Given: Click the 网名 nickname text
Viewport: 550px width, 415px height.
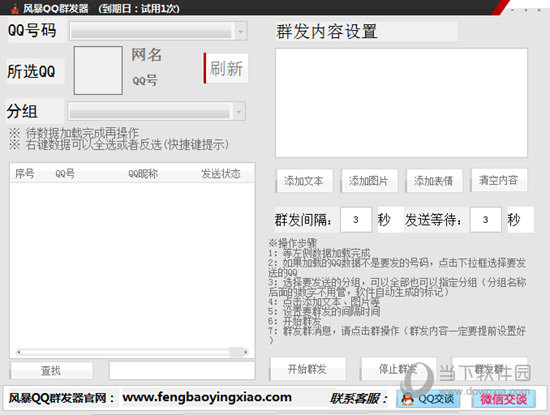Looking at the screenshot, I should 147,55.
